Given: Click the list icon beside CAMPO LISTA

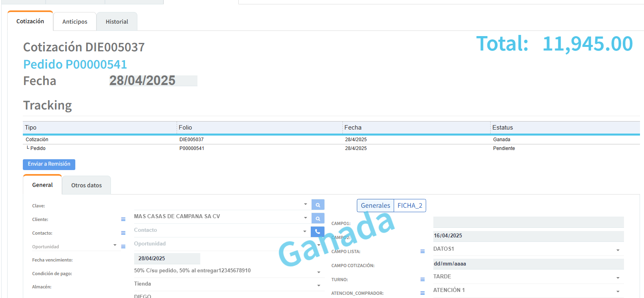Looking at the screenshot, I should coord(423,251).
